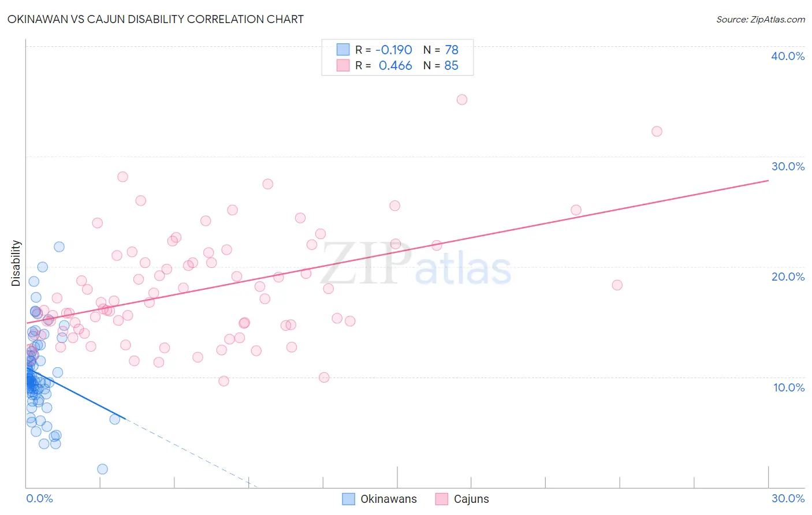This screenshot has width=812, height=515.
Task: Click the ZIPatlas watermark in chart center
Action: click(x=416, y=264)
